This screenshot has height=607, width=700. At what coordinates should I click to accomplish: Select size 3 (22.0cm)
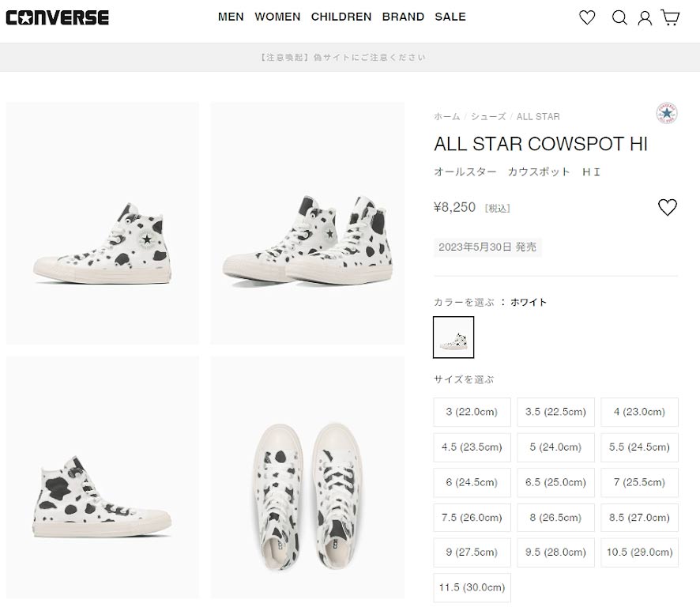(472, 412)
